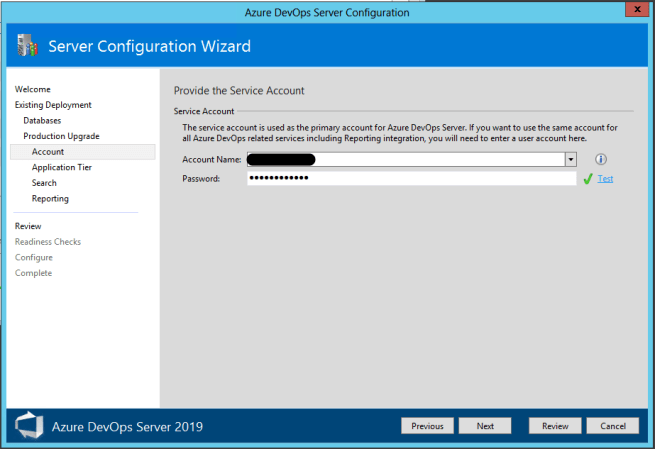Select Readiness Checks step

[48, 242]
